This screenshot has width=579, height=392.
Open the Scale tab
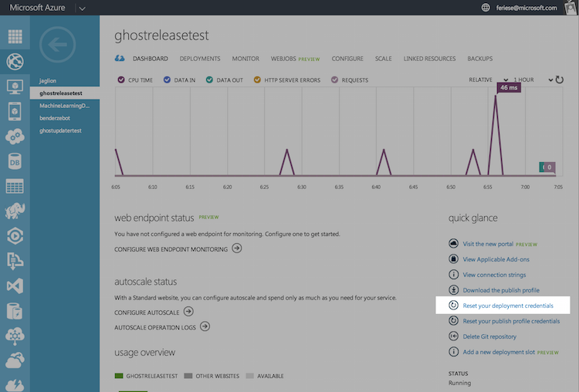point(383,59)
